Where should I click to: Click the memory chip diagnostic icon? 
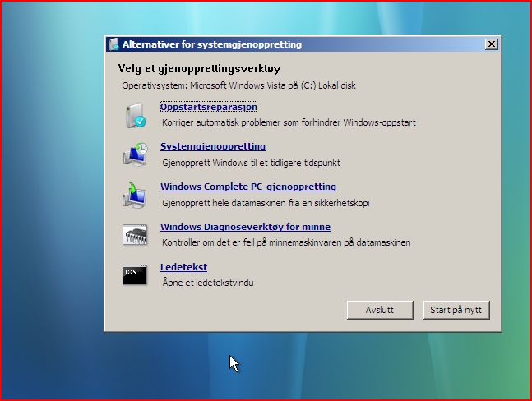tap(135, 234)
